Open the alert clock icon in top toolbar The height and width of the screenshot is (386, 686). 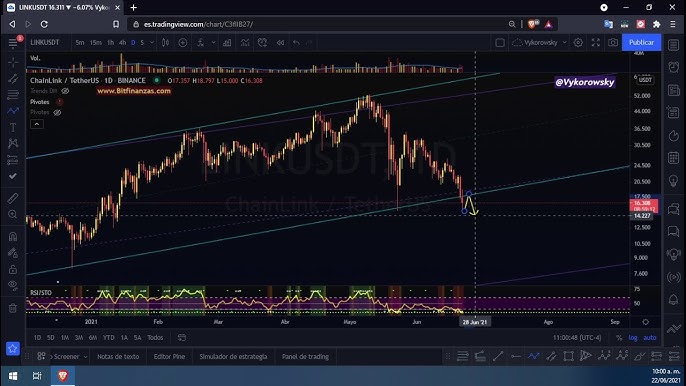click(262, 42)
